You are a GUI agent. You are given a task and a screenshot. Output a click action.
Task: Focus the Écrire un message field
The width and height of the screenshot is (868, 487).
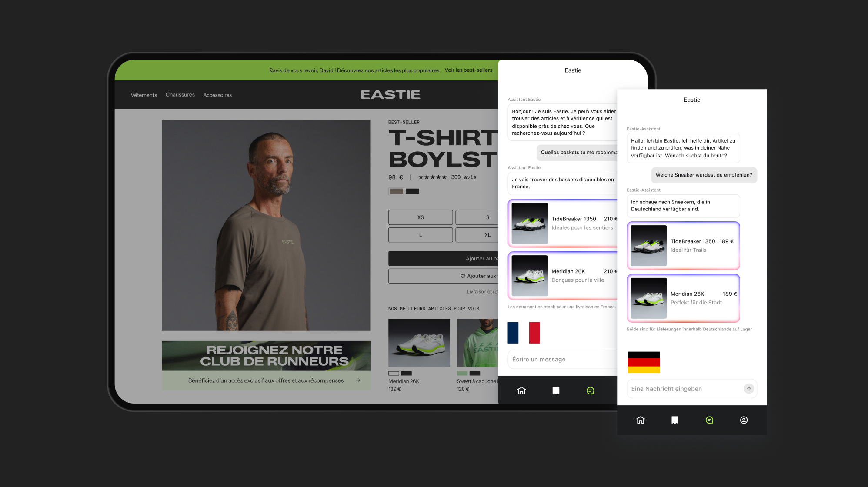tap(563, 359)
